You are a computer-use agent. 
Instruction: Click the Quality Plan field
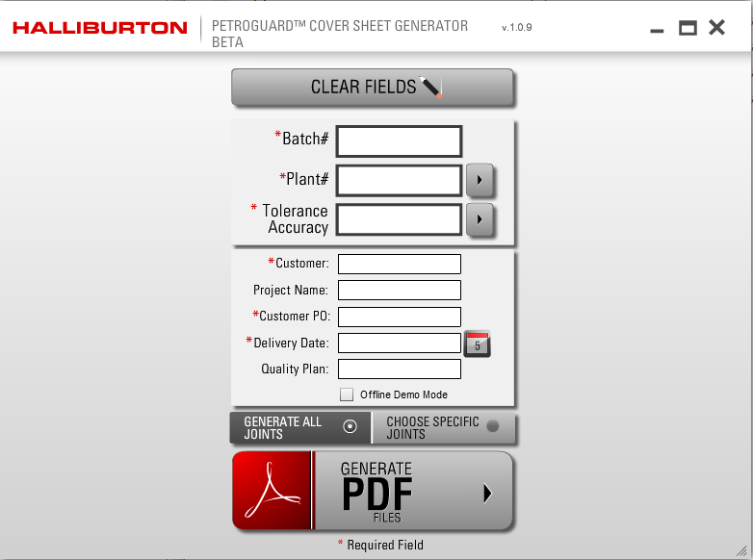[x=399, y=369]
